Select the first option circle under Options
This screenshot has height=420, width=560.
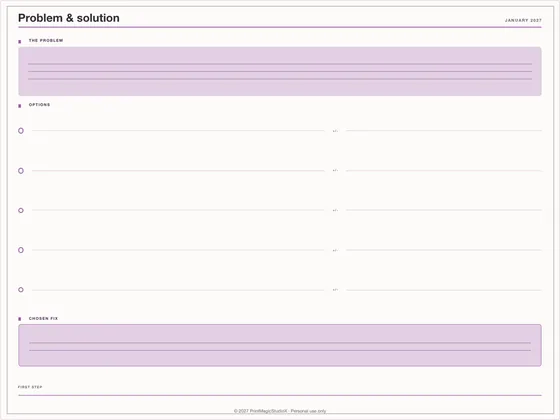pyautogui.click(x=21, y=131)
